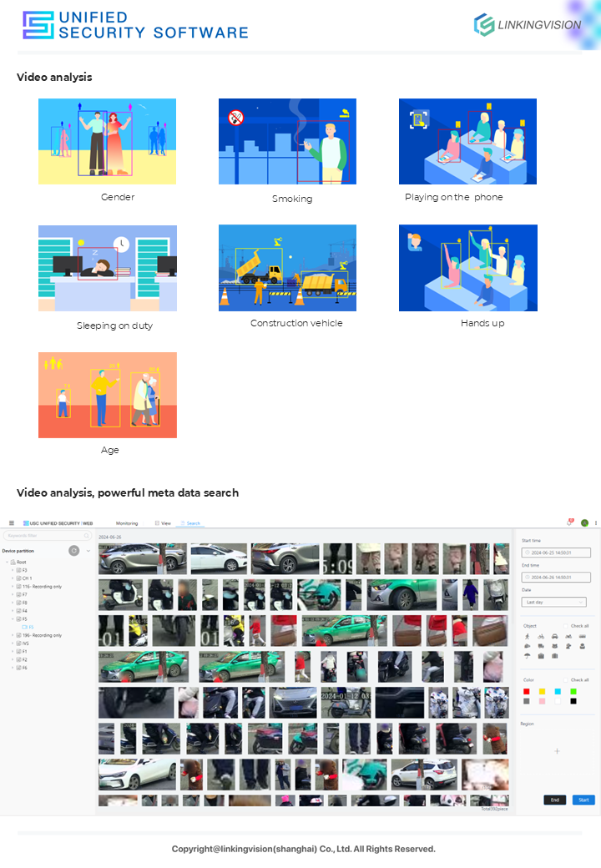Collapse the Device partition chevron
Viewport: 601px width, 868px height.
pos(88,551)
